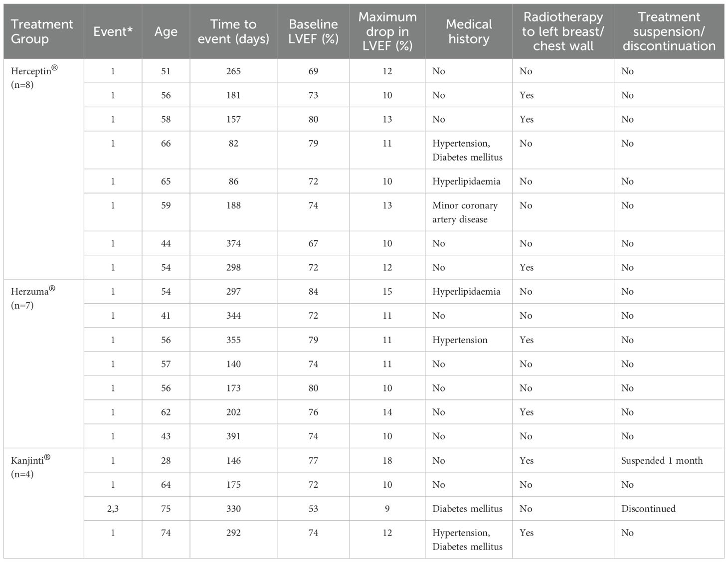This screenshot has height=562, width=728.
Task: Select the baseline LVEF value 84
Action: pos(313,292)
